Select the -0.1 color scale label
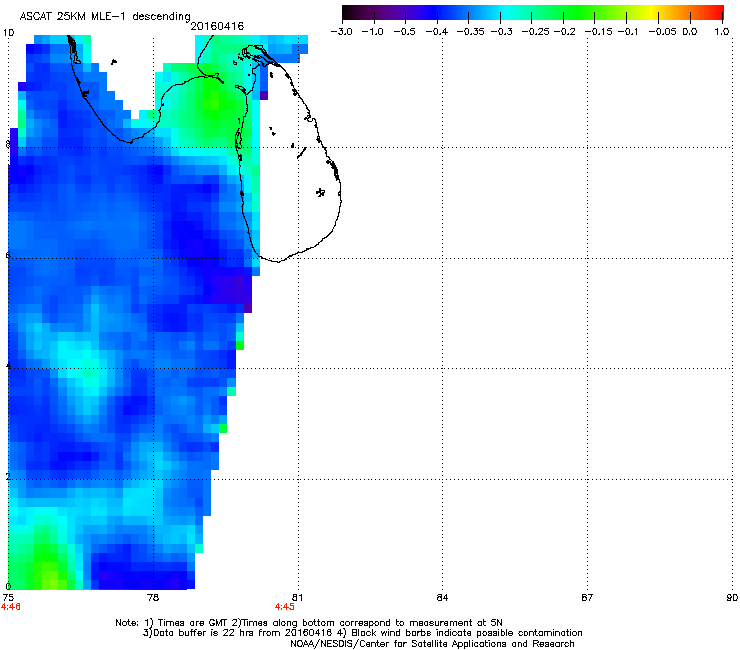 [628, 32]
